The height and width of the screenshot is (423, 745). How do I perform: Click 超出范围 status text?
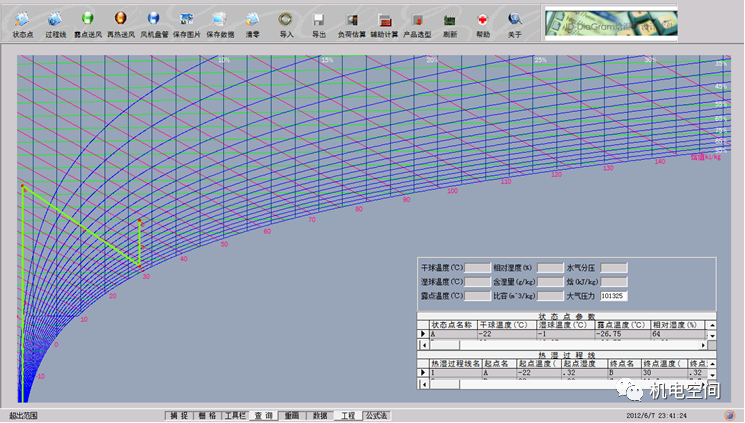[24, 416]
